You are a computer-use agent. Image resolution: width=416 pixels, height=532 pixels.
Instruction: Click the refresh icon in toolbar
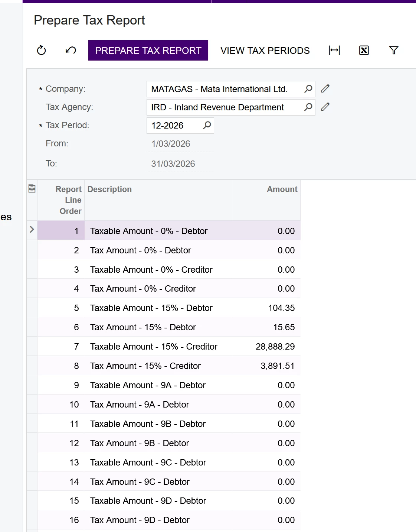(41, 50)
